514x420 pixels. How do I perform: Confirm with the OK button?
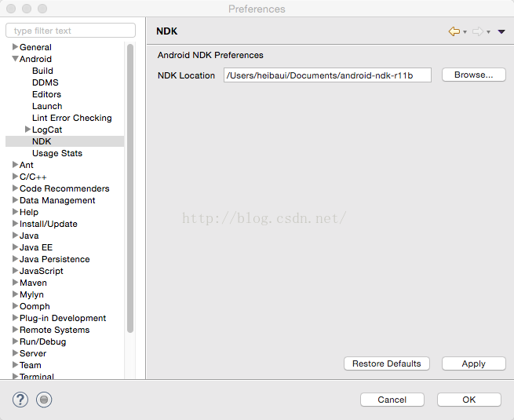pos(469,400)
